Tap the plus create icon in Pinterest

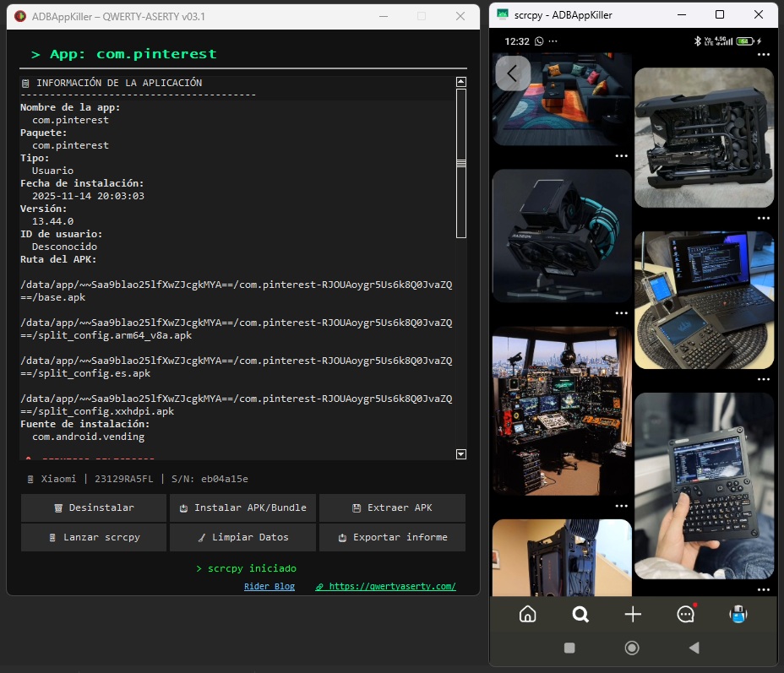click(x=633, y=614)
